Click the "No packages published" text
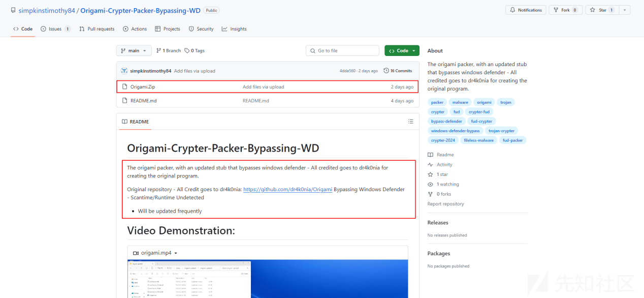 coord(448,266)
